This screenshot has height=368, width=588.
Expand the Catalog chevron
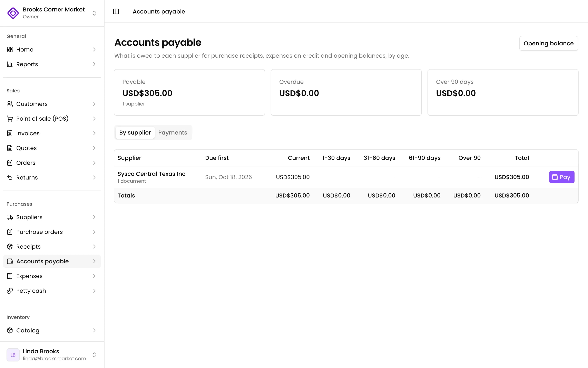94,331
